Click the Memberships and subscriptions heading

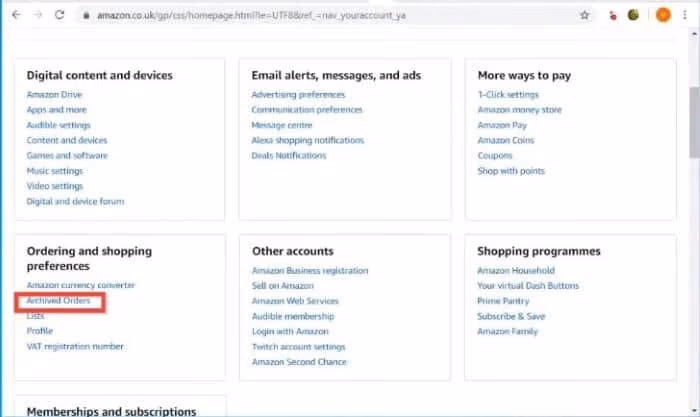(112, 411)
